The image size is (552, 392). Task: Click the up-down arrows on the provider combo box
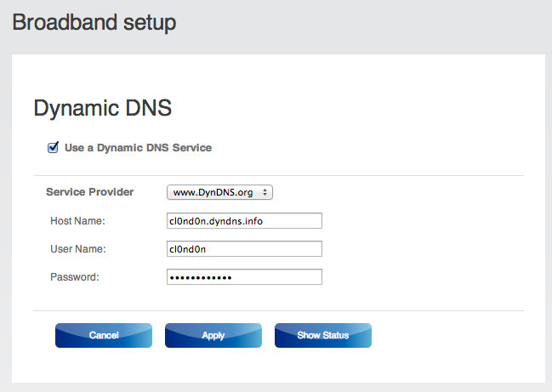265,192
